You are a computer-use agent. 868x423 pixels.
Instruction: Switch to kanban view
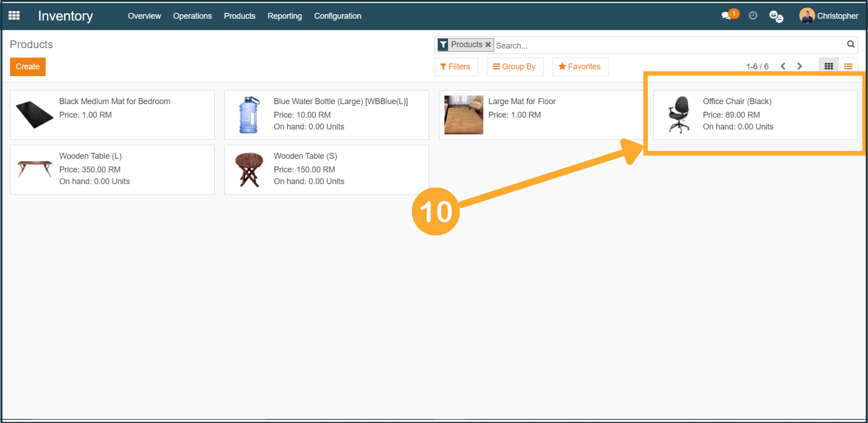pyautogui.click(x=829, y=67)
